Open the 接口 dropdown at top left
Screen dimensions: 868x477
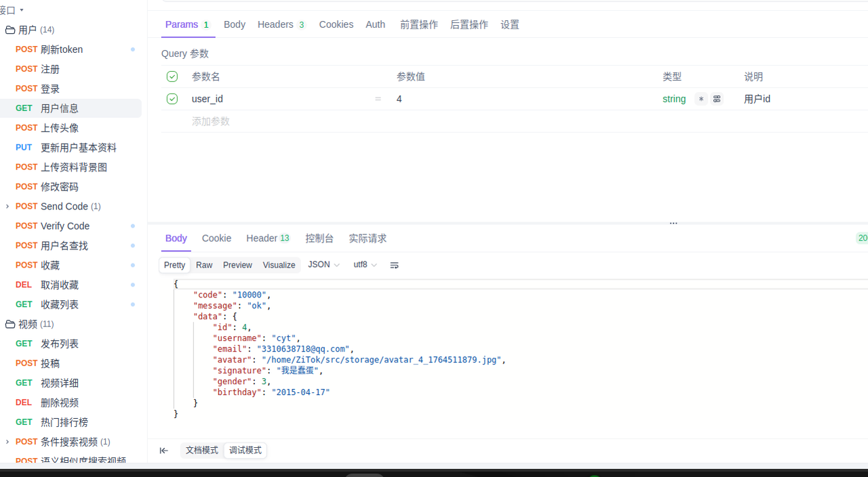[12, 10]
